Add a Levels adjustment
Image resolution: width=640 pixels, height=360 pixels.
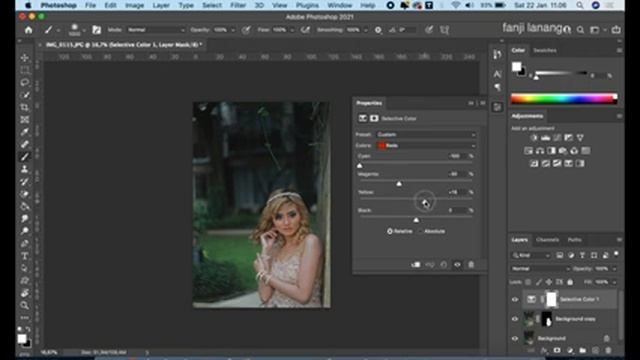tap(545, 138)
